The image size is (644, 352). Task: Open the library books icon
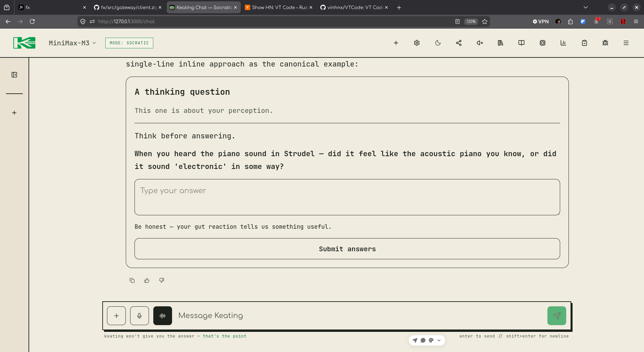(x=500, y=43)
